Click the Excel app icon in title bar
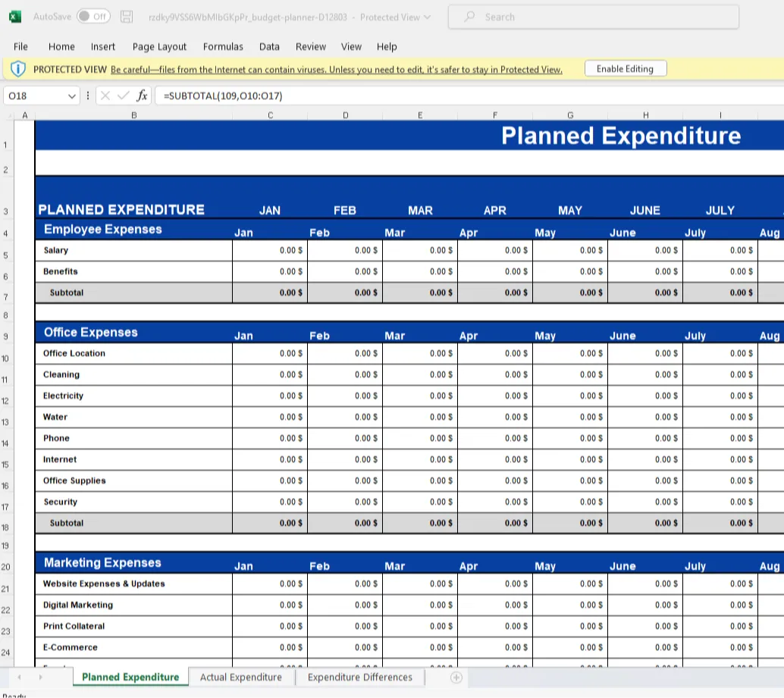784x698 pixels. (x=15, y=17)
